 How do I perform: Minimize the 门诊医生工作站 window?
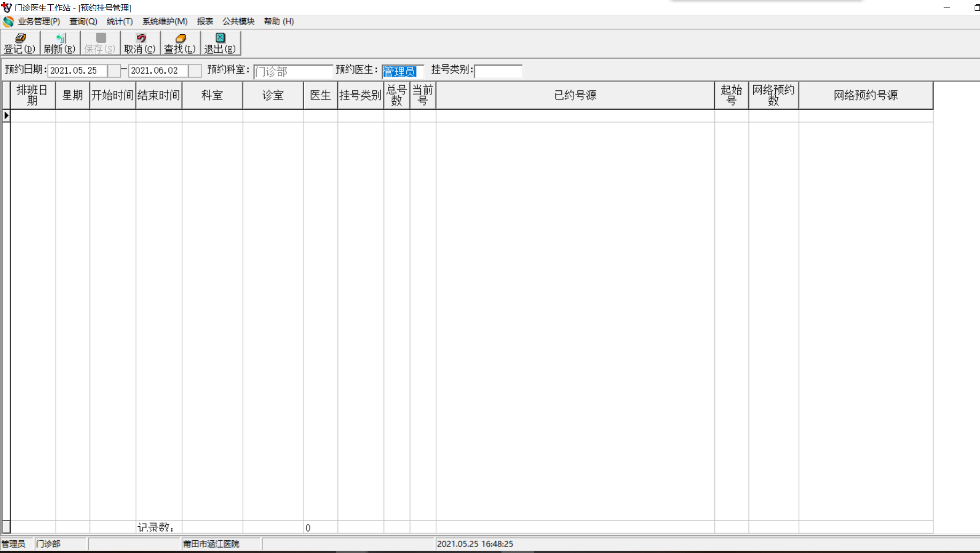coord(947,7)
